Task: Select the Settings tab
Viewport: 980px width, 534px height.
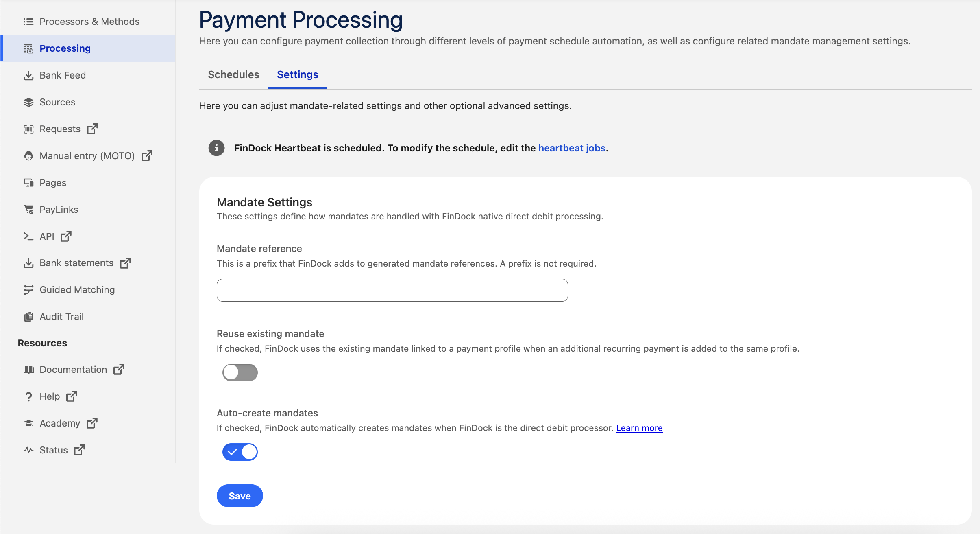Action: [297, 75]
